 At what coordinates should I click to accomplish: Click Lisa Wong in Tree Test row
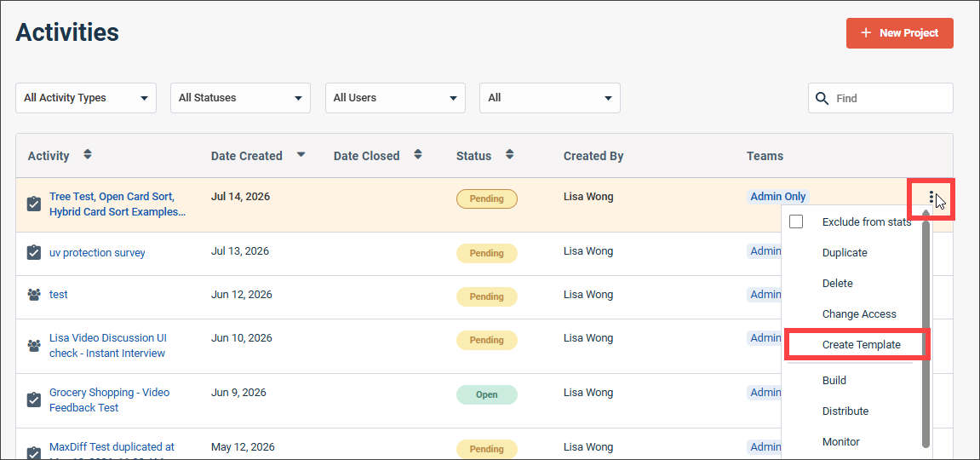point(588,196)
